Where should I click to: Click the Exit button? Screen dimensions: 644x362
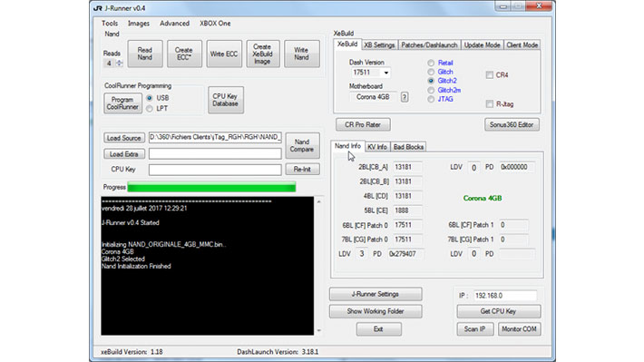(378, 329)
